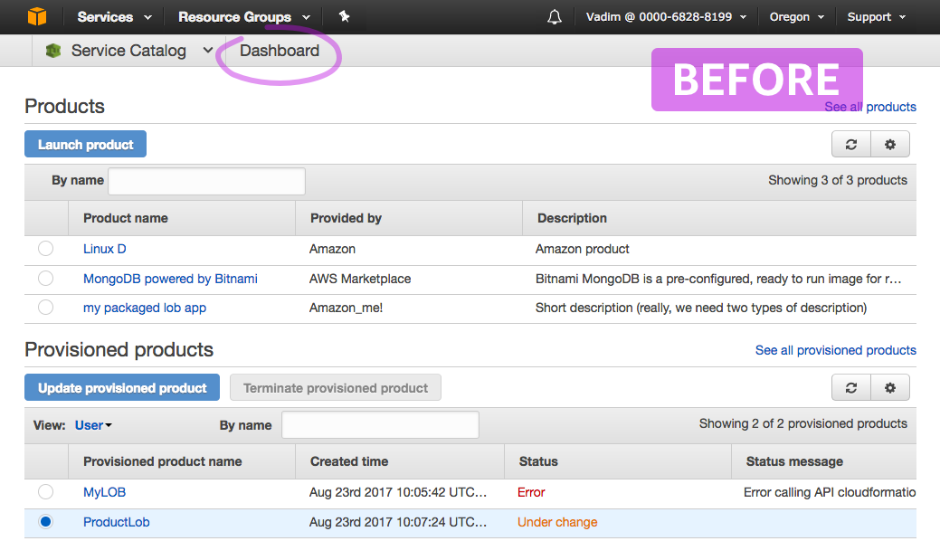Click the Launch product button
Screen dimensions: 940x560
coord(85,144)
